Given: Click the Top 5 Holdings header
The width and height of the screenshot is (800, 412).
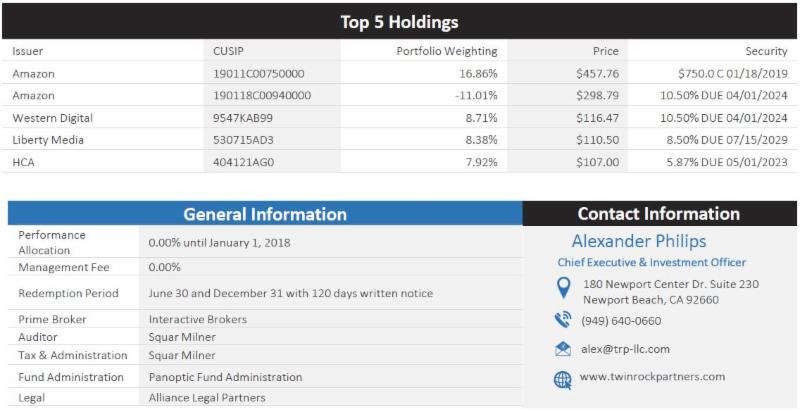Looking at the screenshot, I should [399, 22].
